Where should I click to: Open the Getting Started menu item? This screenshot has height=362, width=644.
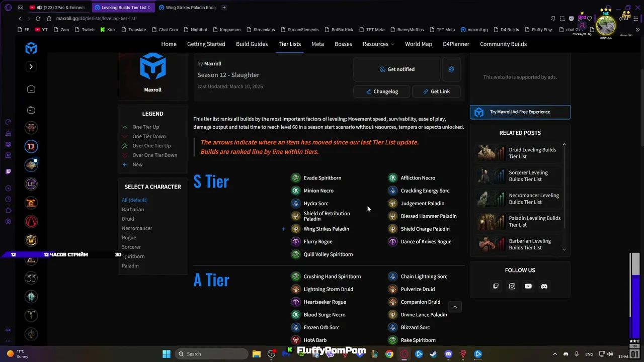pyautogui.click(x=206, y=44)
